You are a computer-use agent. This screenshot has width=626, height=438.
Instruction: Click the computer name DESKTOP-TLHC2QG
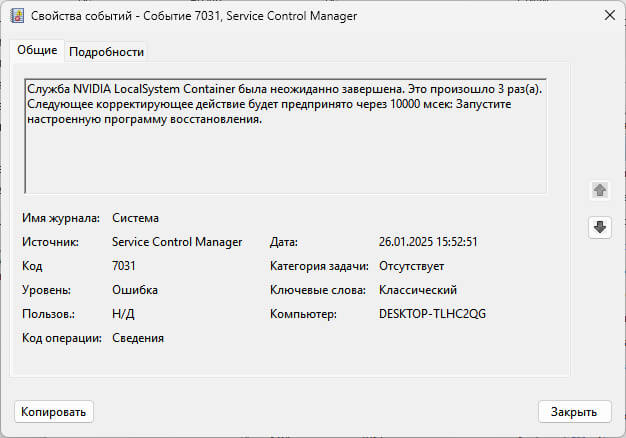point(432,314)
